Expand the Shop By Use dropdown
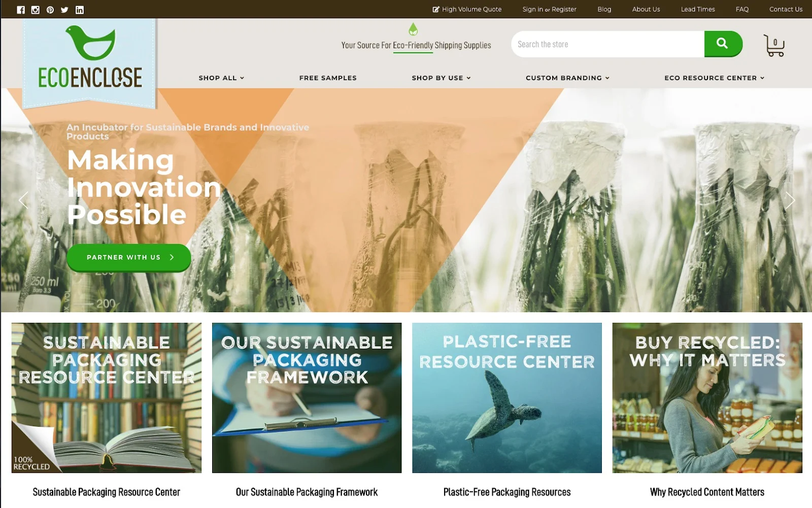812x508 pixels. pos(441,78)
